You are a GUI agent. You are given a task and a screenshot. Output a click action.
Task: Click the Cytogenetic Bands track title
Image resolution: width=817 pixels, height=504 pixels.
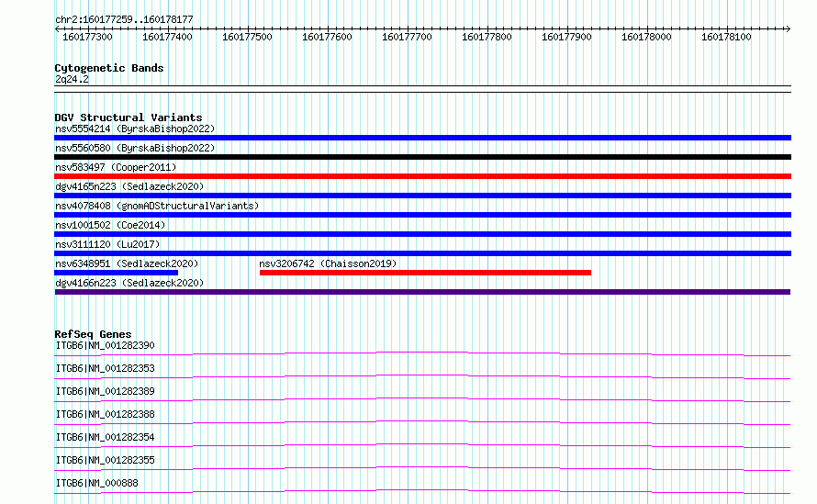(x=109, y=68)
